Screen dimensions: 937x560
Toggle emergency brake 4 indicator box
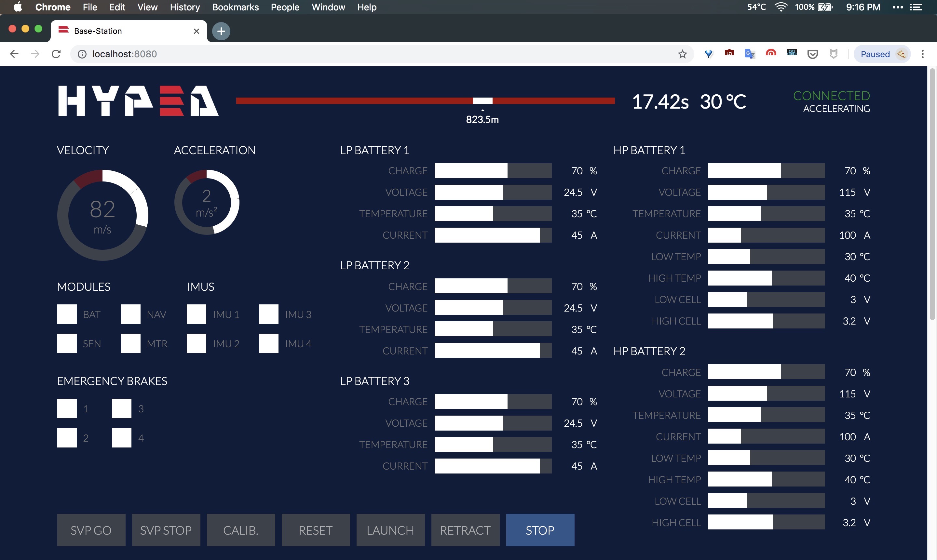coord(122,438)
